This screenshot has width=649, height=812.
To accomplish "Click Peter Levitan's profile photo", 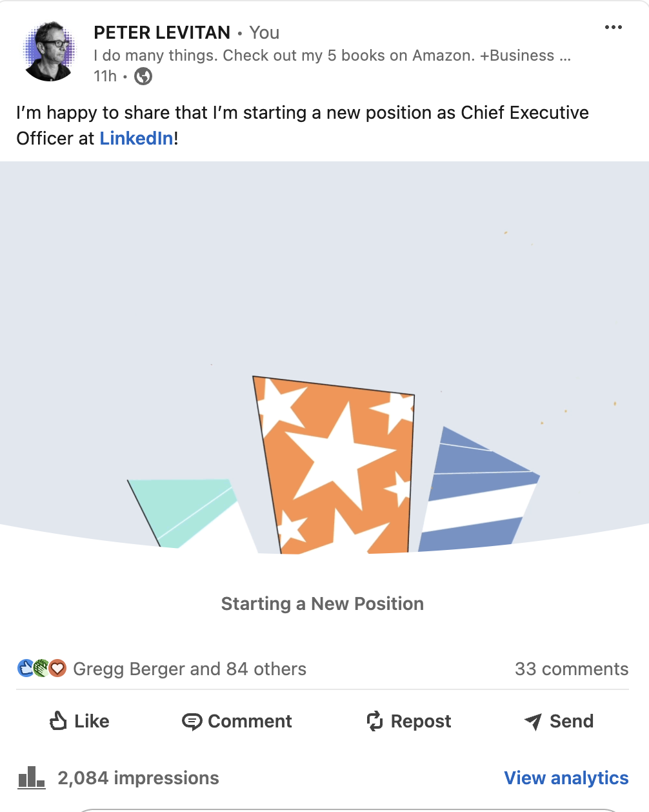I will [50, 52].
